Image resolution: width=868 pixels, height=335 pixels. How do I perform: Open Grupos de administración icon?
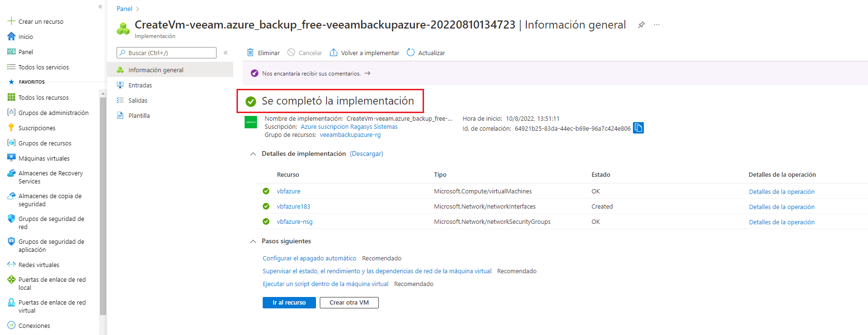coord(11,112)
